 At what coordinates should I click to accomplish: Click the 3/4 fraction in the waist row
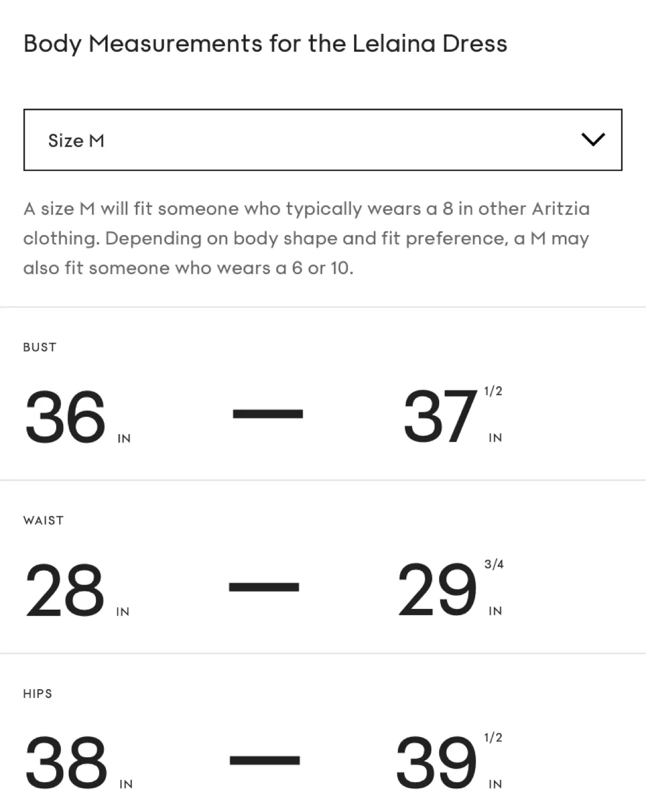[494, 564]
